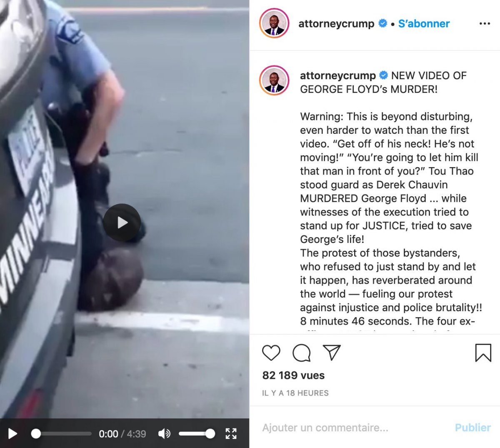Open the three-dots more options menu

[x=485, y=24]
